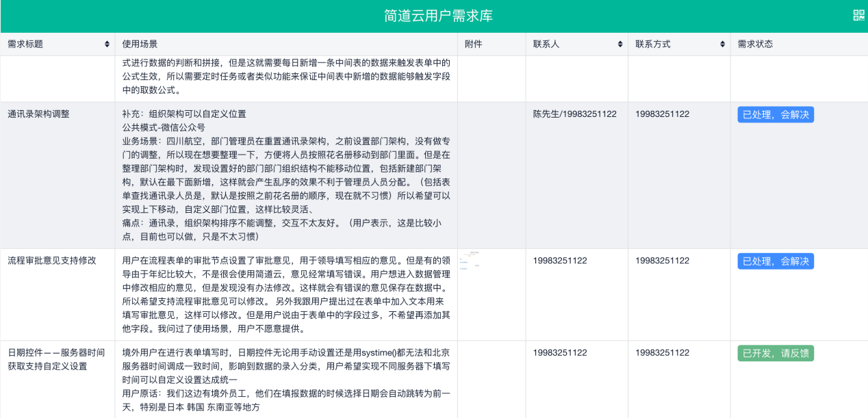
Task: Click the 使用场景 column header
Action: tap(140, 44)
